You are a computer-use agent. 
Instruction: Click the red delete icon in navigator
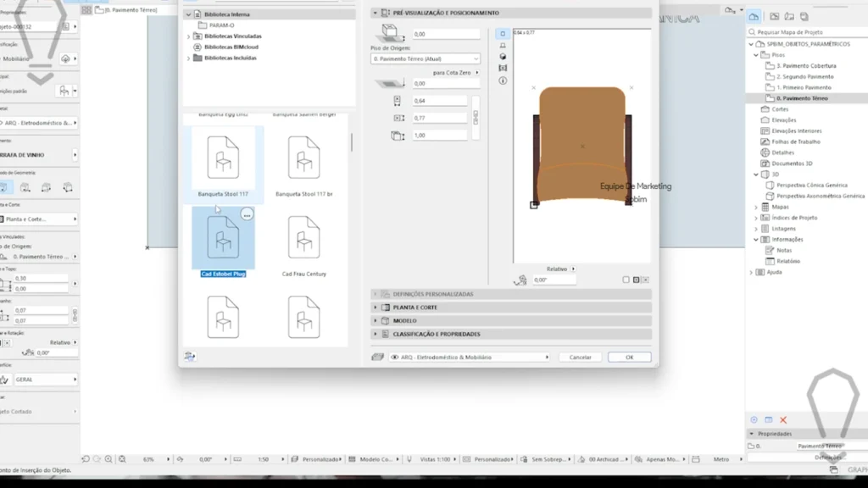coord(783,420)
